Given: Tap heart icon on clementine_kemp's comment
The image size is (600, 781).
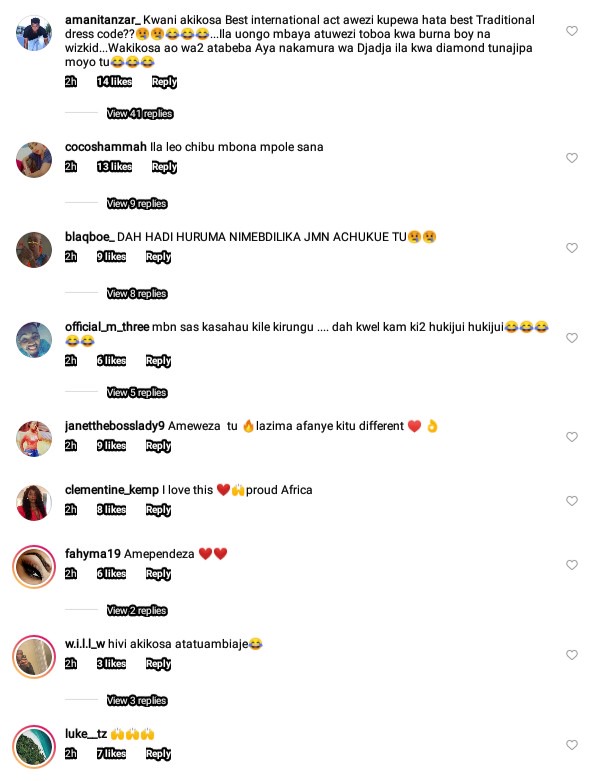Looking at the screenshot, I should pyautogui.click(x=572, y=501).
